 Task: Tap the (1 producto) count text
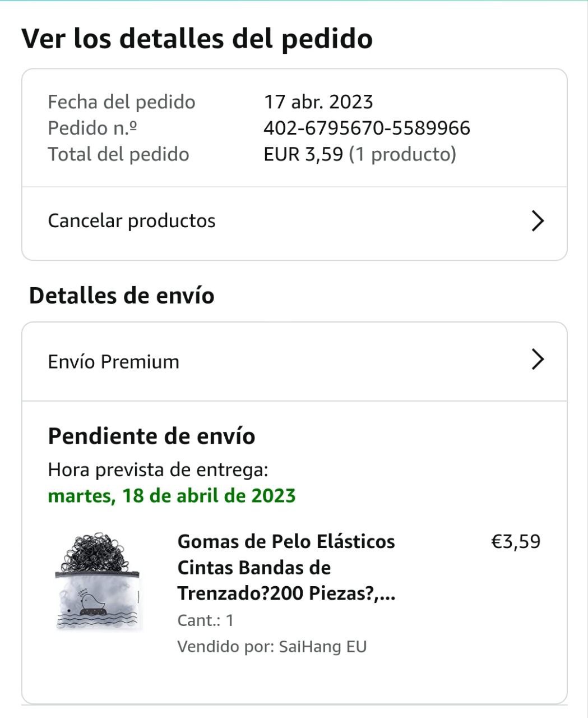point(402,154)
